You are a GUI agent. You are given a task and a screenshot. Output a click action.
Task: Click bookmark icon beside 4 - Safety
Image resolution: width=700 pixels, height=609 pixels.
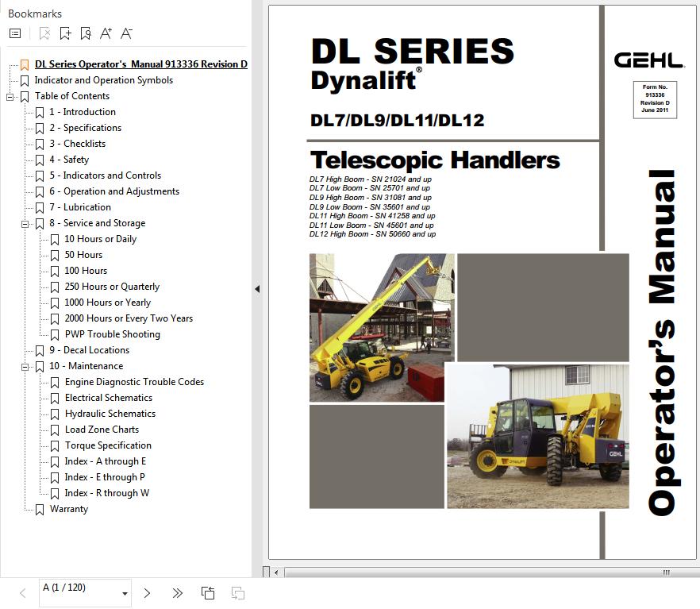(x=40, y=160)
